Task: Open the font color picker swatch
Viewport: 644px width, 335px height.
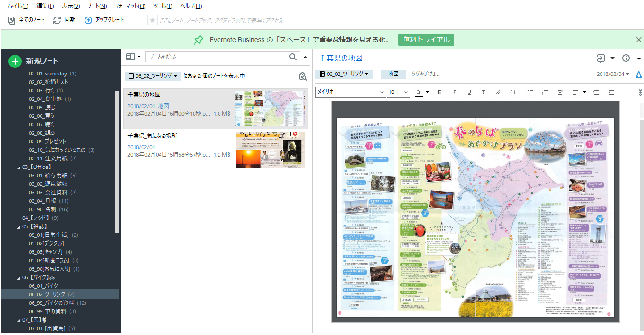Action: 418,92
